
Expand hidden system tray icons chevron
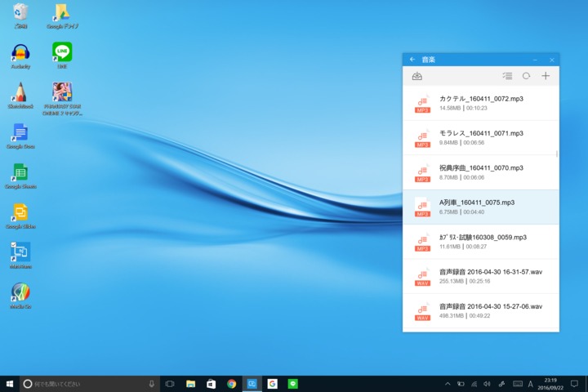click(x=447, y=384)
